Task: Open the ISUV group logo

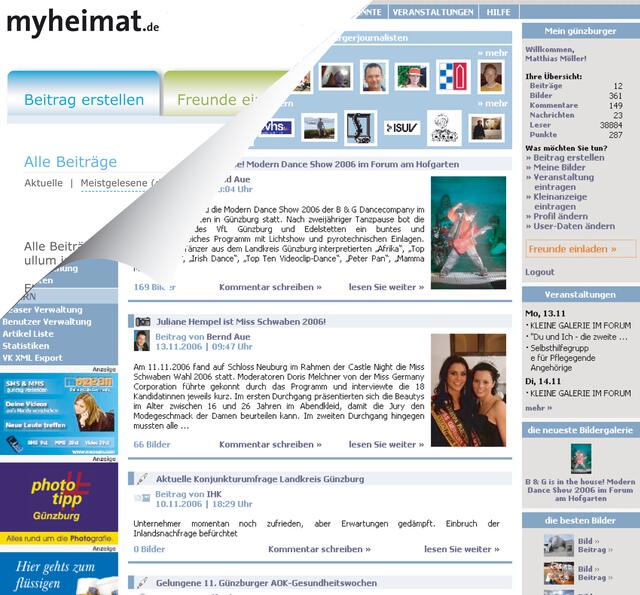Action: 403,128
